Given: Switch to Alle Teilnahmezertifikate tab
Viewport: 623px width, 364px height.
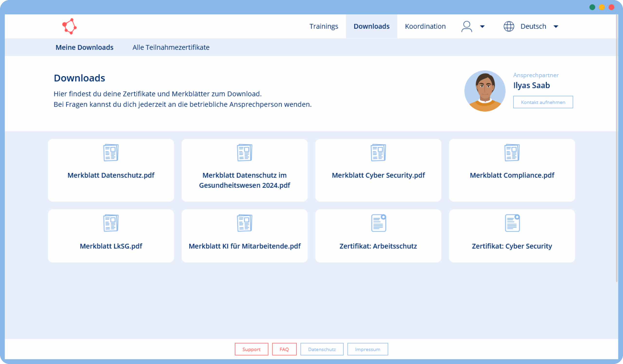Looking at the screenshot, I should tap(171, 47).
